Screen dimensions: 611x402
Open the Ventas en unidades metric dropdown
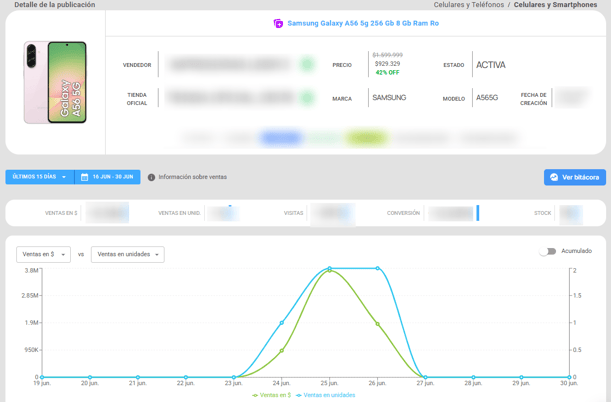[127, 254]
